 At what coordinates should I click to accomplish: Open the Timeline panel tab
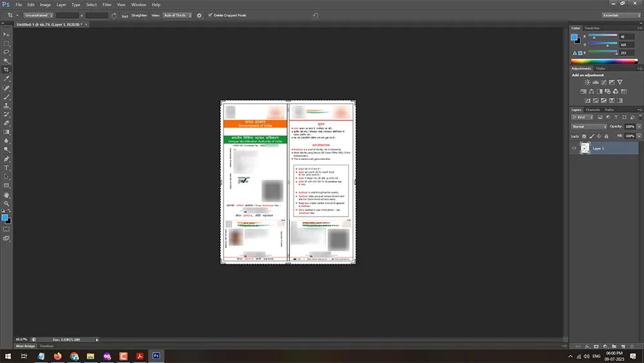[x=46, y=346]
